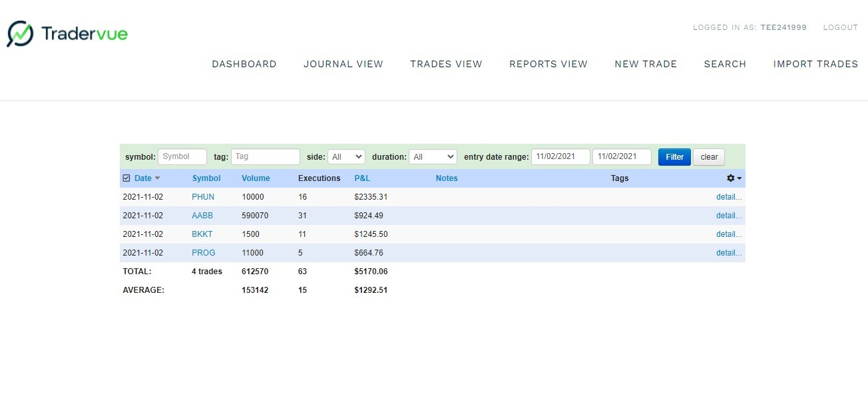The height and width of the screenshot is (402, 868).
Task: Toggle the select-all checkbox in table header
Action: [126, 178]
